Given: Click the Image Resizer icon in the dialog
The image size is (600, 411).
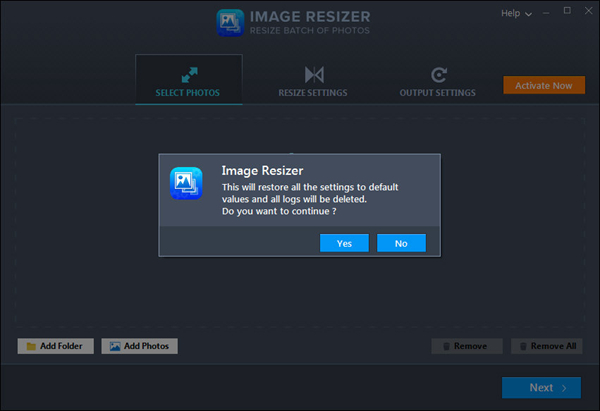Looking at the screenshot, I should (186, 183).
